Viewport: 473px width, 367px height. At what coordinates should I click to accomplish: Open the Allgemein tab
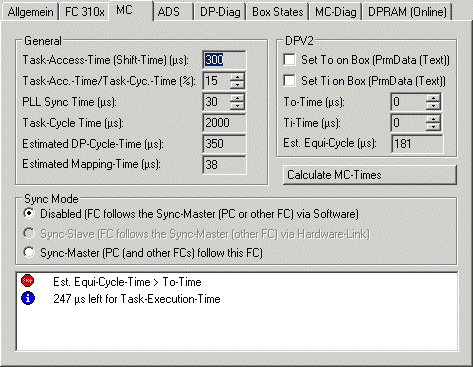tap(30, 12)
